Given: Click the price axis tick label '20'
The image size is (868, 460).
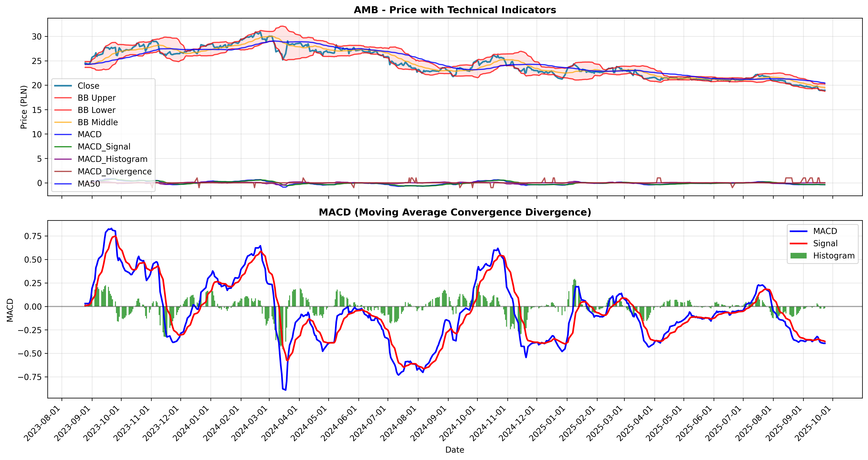Looking at the screenshot, I should tap(37, 85).
